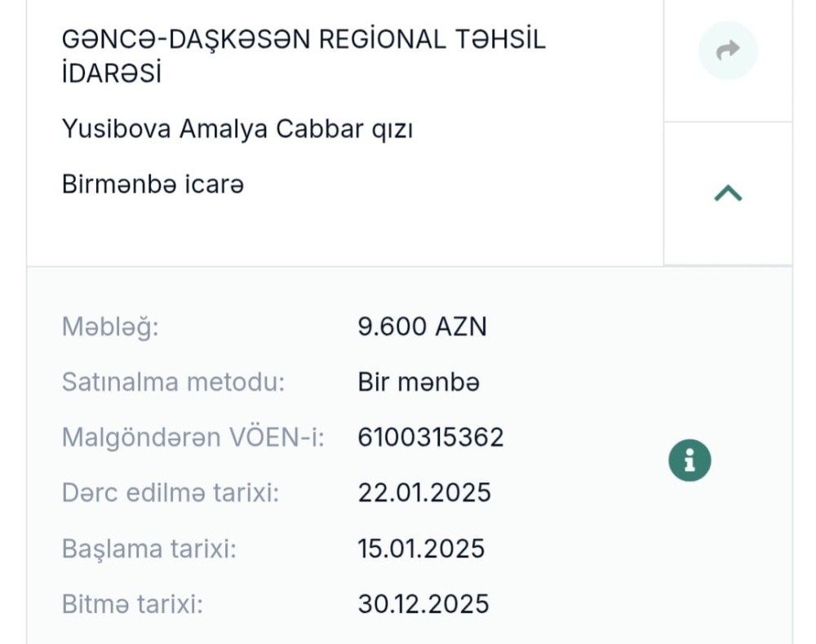The height and width of the screenshot is (644, 816).
Task: Click the 9.600 AZN amount value
Action: [x=422, y=326]
